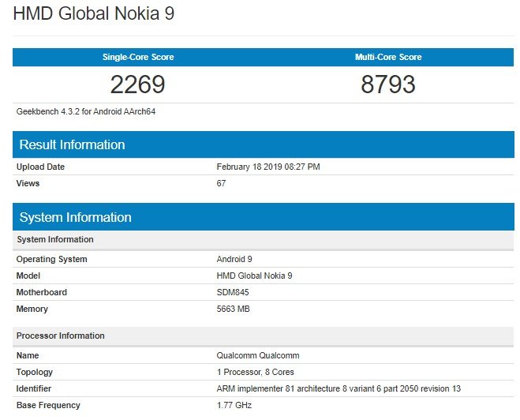The width and height of the screenshot is (520, 420).
Task: Click the multi-core score value 8793
Action: 388,84
